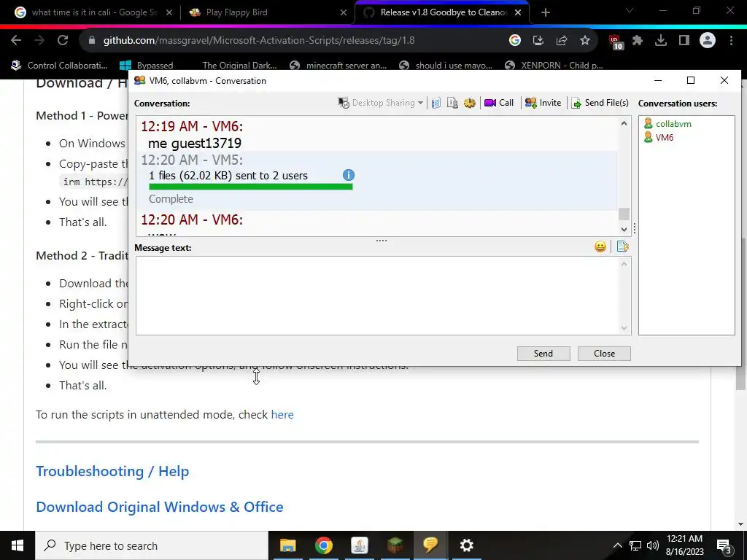This screenshot has width=747, height=560.
Task: Click the network status tray icon
Action: pos(635,545)
